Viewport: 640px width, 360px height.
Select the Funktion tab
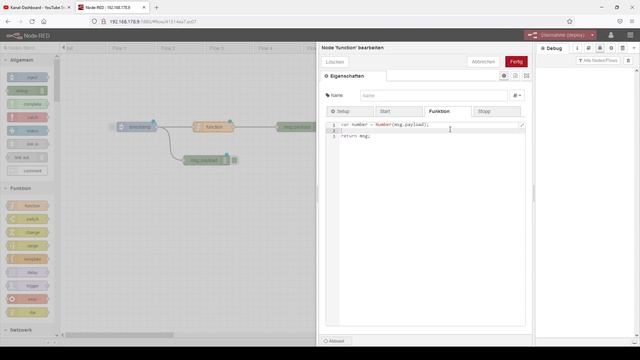tap(448, 111)
